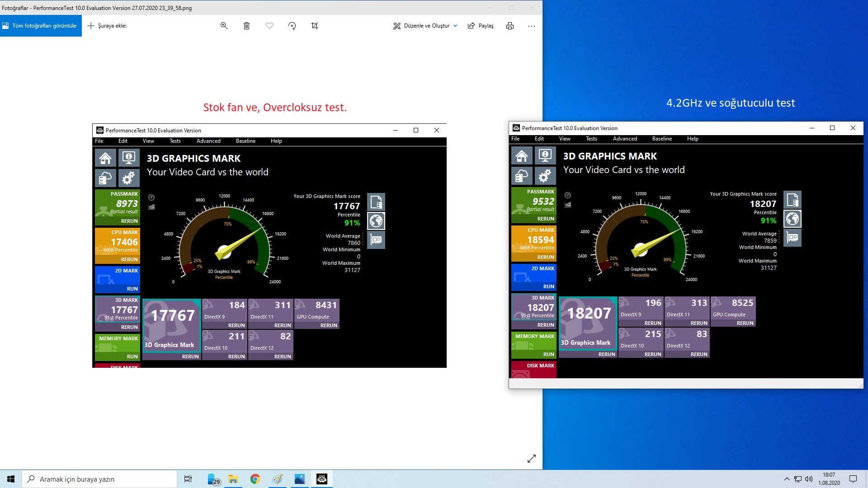Open Baseline menu in right PerformanceTest window
This screenshot has height=488, width=868.
point(661,139)
